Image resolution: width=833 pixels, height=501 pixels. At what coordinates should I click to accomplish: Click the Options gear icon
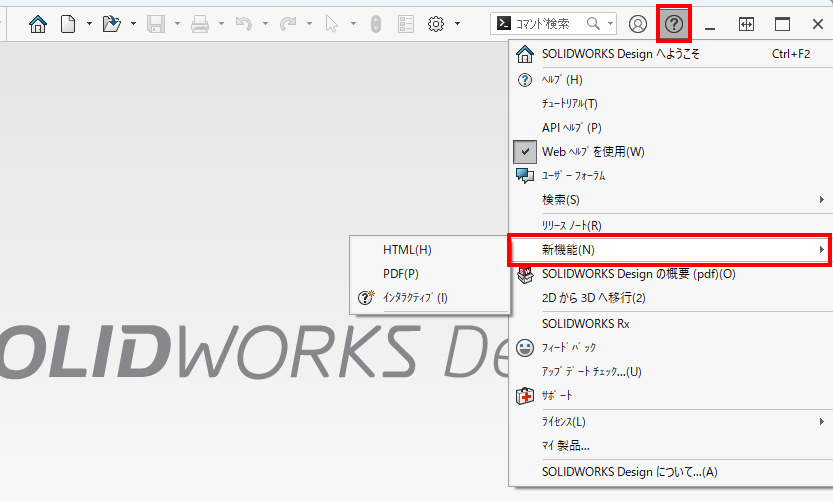click(436, 24)
